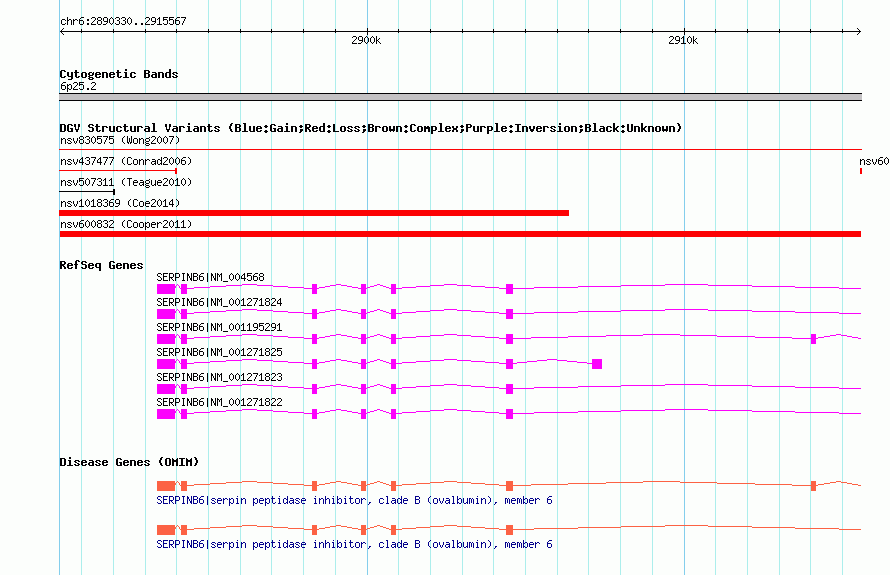
Task: Select the DGV Structural Variants track heading
Action: point(371,128)
